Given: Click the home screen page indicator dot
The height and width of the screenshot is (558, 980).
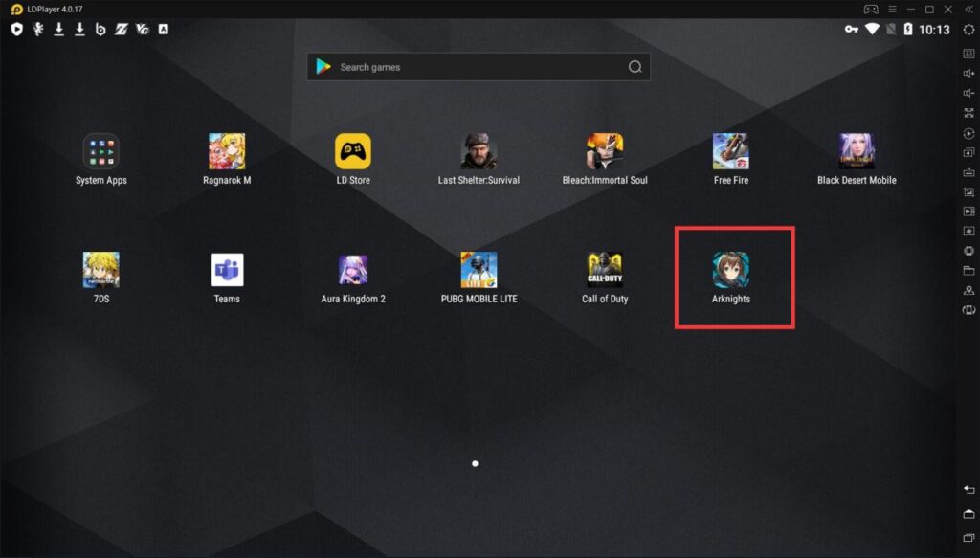Looking at the screenshot, I should 475,463.
